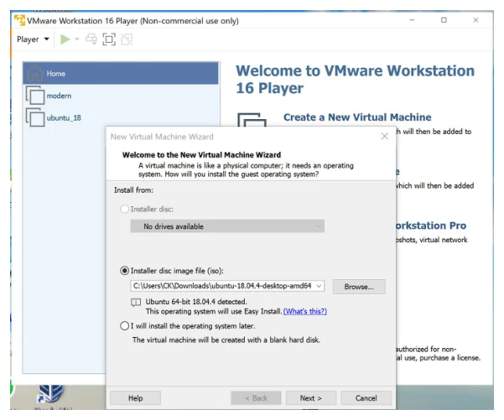
Task: Maximize the VMware Workstation Player window
Action: tap(444, 20)
